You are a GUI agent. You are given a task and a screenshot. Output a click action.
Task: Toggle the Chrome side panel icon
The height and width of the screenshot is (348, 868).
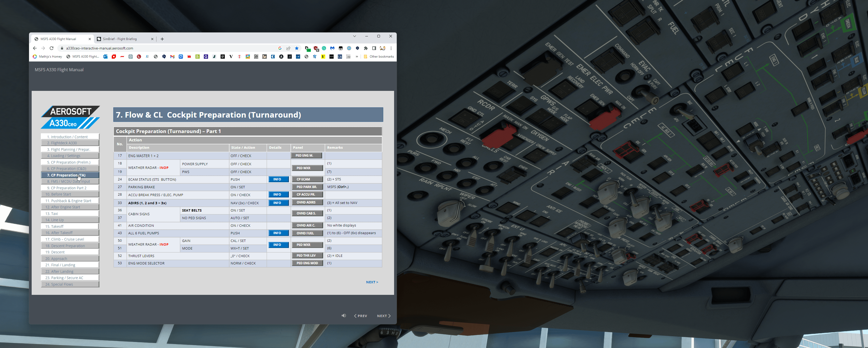(x=374, y=48)
